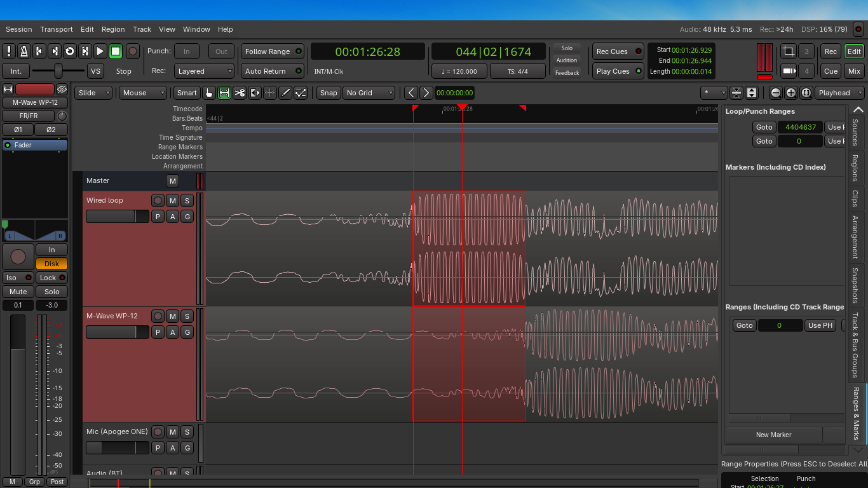Open the Track menu
Viewport: 868px width, 488px height.
point(142,29)
